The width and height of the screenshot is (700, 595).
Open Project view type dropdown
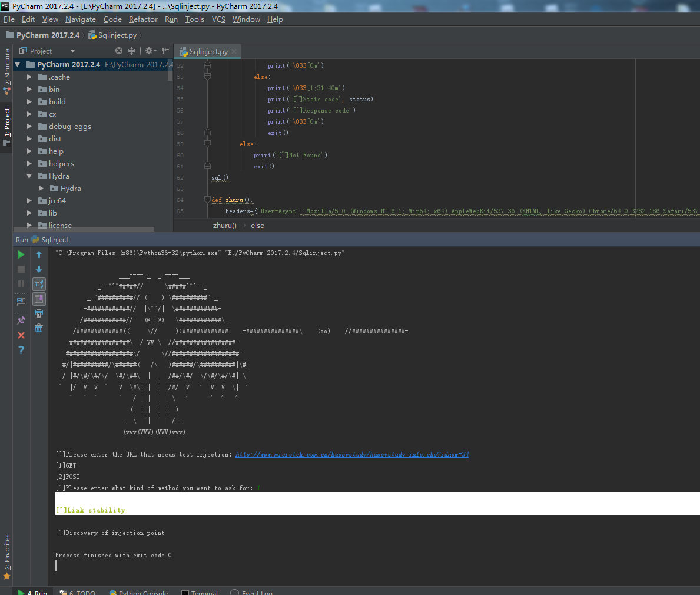[72, 51]
